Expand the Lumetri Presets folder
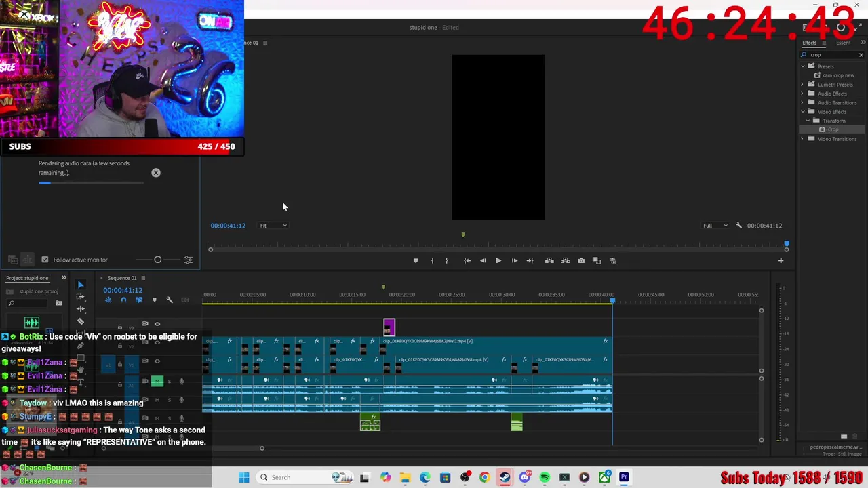The height and width of the screenshot is (488, 868). coord(803,85)
